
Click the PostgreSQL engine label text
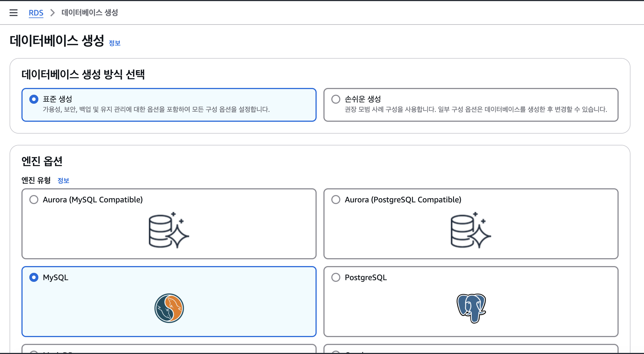(366, 278)
